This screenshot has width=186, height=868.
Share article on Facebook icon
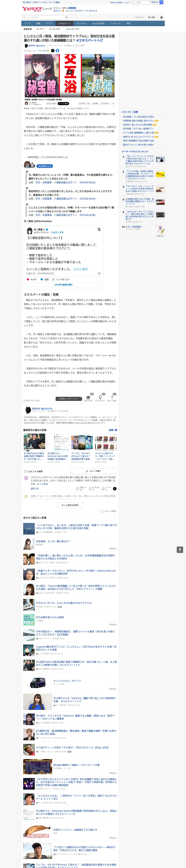click(x=57, y=50)
